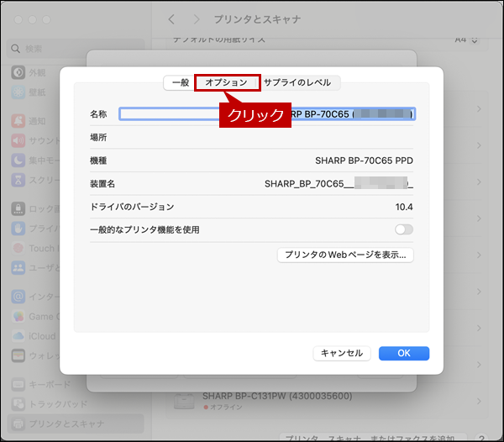504x442 pixels.
Task: Click the back chevron in title bar
Action: 172,18
